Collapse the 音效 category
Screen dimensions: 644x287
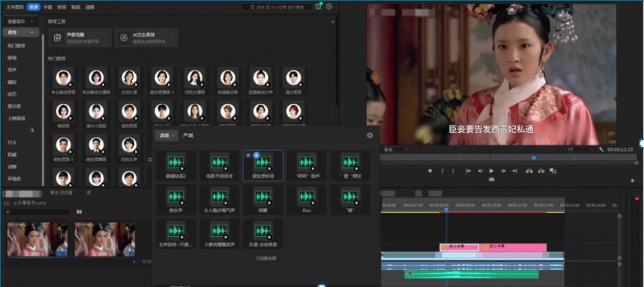coord(32,32)
